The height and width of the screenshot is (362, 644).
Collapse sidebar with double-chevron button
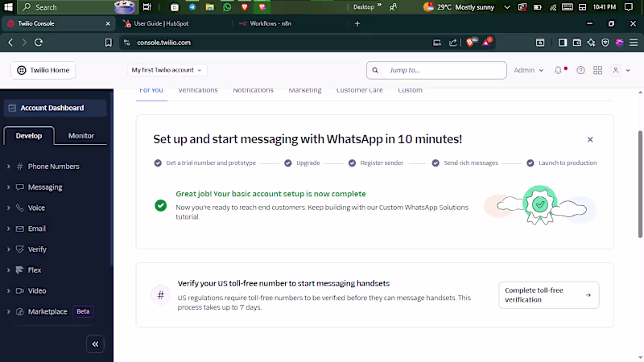tap(95, 344)
